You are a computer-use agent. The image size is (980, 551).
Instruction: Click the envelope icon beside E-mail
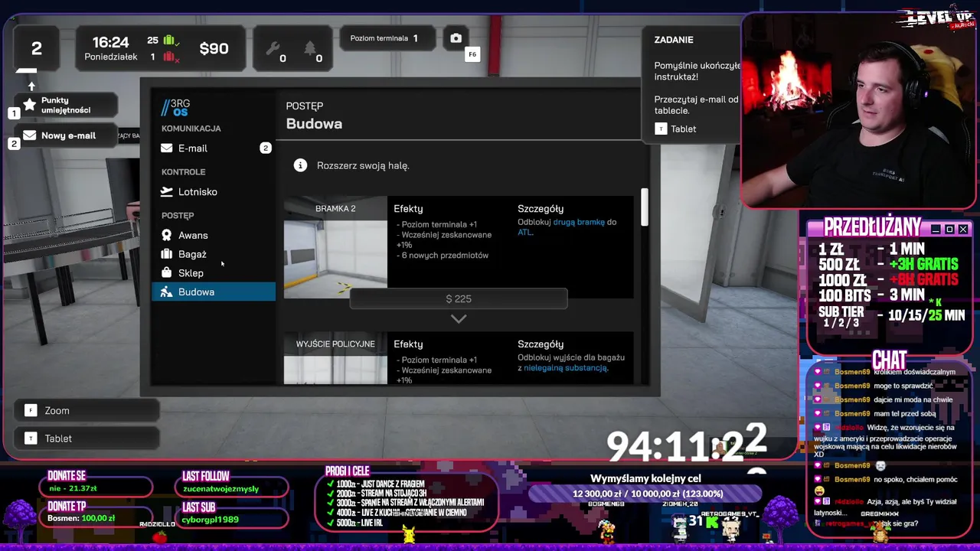(x=167, y=148)
